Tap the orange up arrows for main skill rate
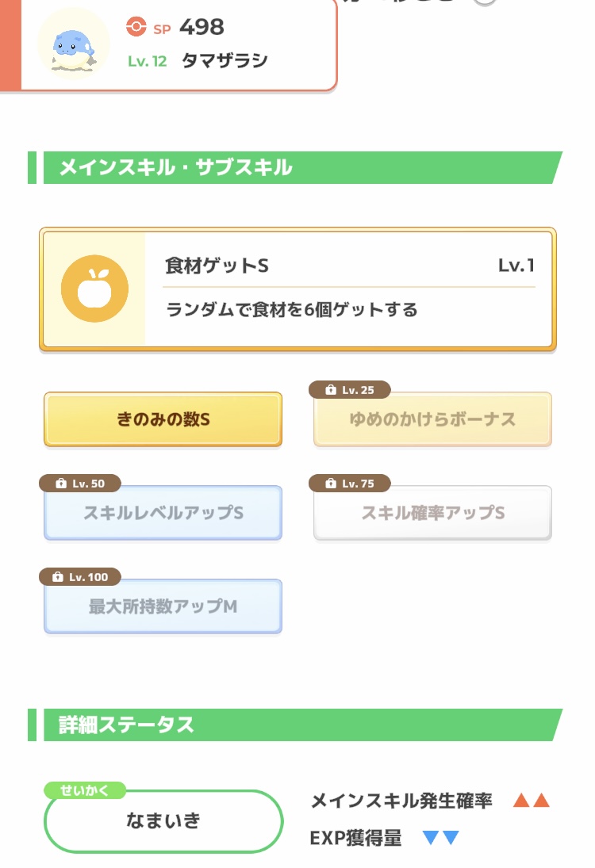595x868 pixels. 532,801
